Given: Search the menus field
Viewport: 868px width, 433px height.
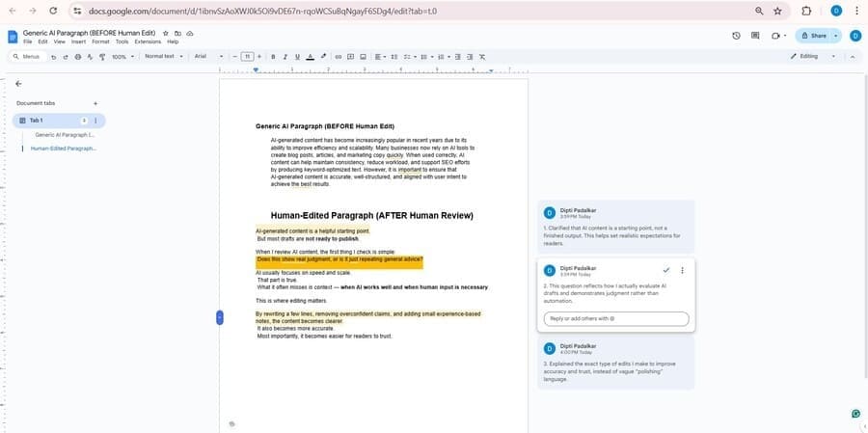Looking at the screenshot, I should pyautogui.click(x=31, y=57).
